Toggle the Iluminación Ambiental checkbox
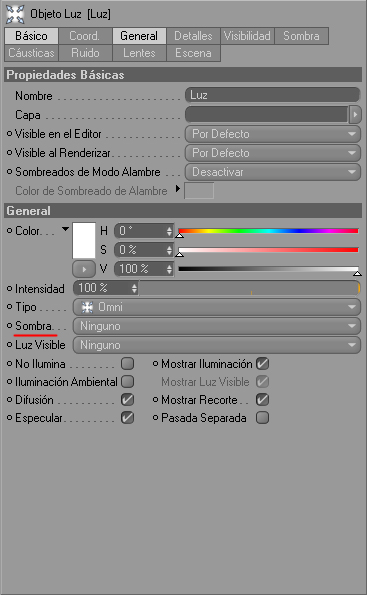 point(128,381)
